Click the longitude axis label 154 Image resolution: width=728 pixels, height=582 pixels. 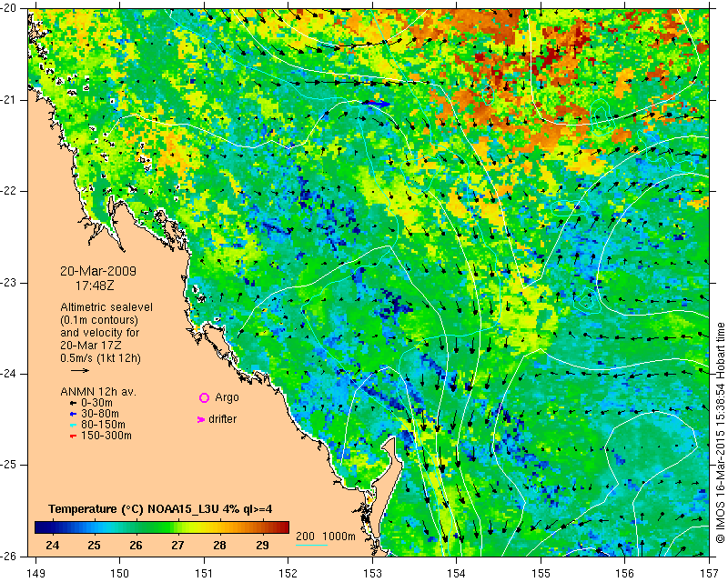point(457,574)
